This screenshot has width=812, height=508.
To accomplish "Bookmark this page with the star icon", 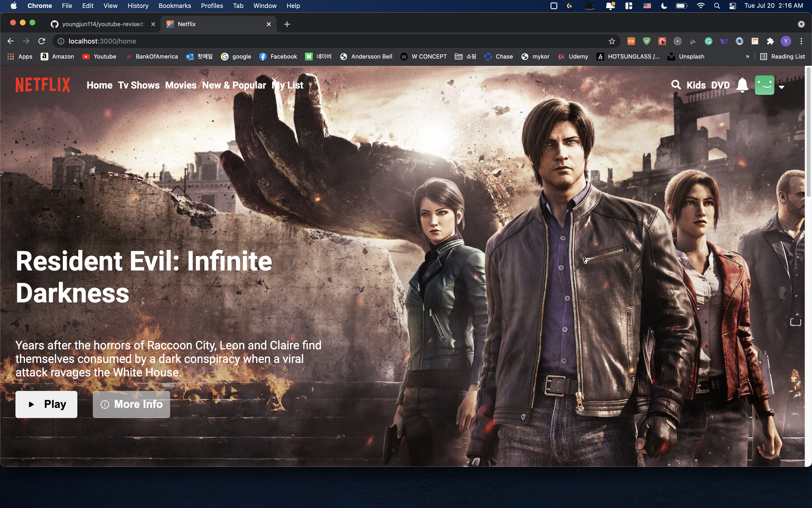I will coord(612,41).
